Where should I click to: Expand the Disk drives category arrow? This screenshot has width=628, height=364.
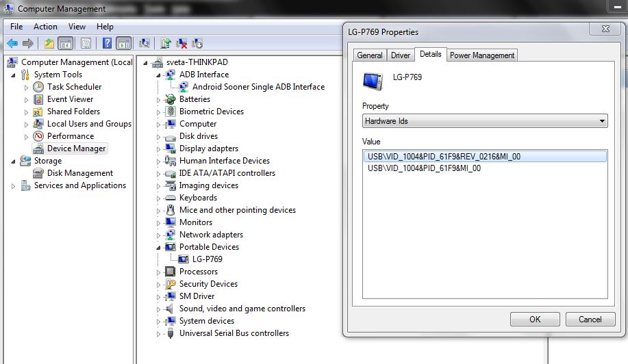click(x=159, y=137)
